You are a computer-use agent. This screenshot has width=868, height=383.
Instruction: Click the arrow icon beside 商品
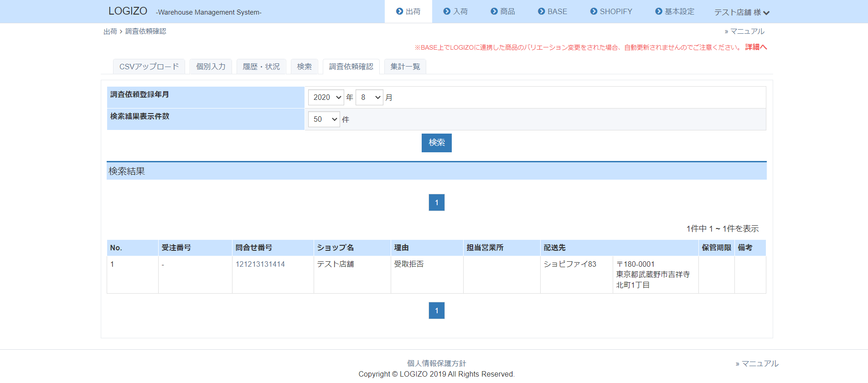pos(494,11)
